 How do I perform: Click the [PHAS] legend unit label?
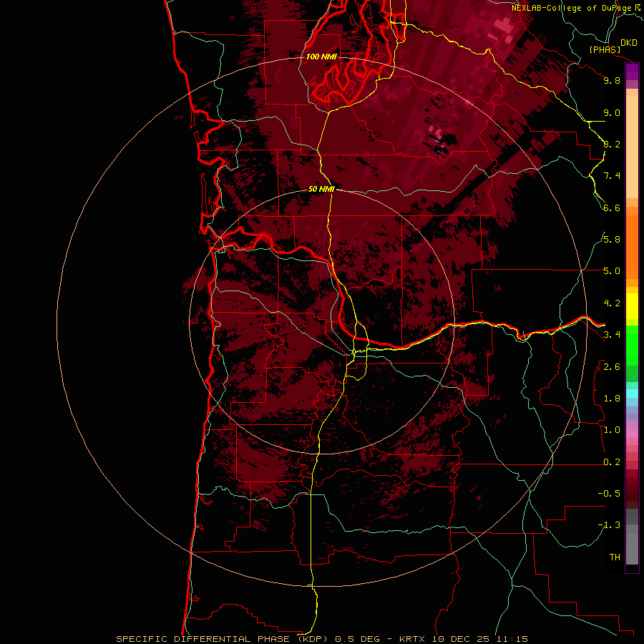605,49
